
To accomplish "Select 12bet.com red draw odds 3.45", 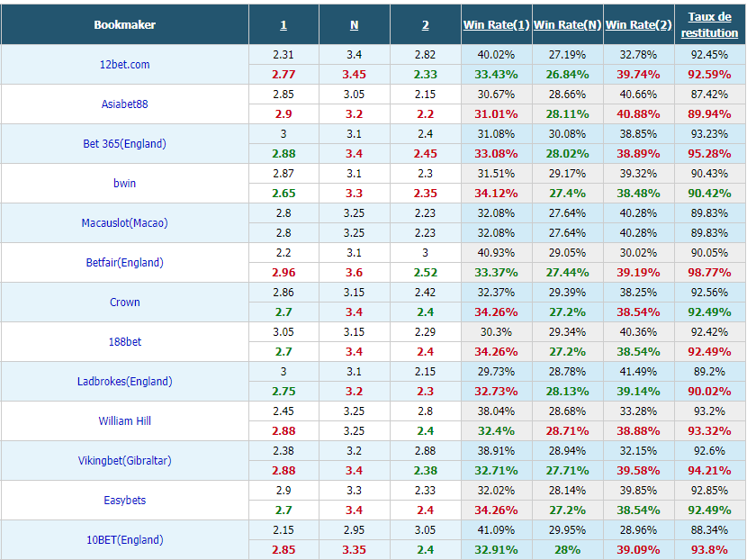I will pyautogui.click(x=354, y=75).
